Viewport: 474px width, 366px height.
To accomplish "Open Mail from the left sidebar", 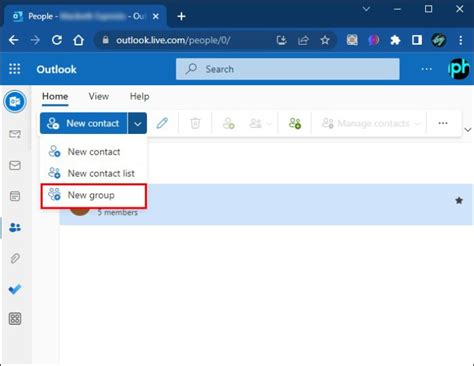I will [15, 165].
